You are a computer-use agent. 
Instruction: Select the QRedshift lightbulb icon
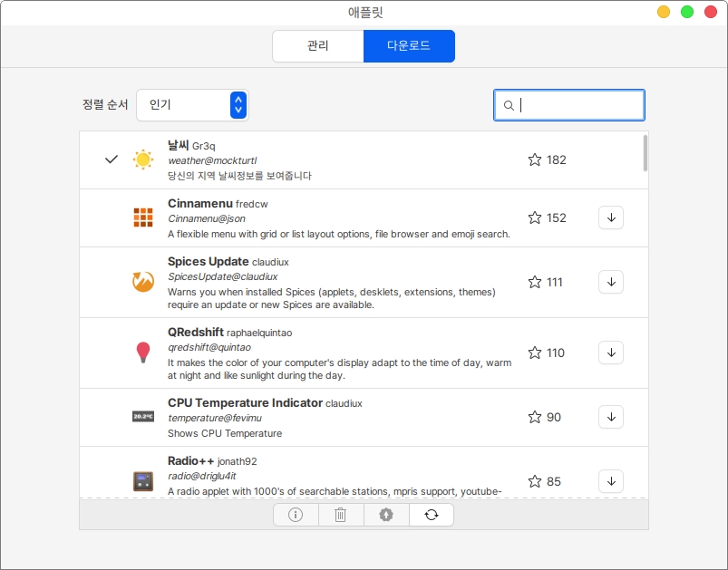click(143, 353)
